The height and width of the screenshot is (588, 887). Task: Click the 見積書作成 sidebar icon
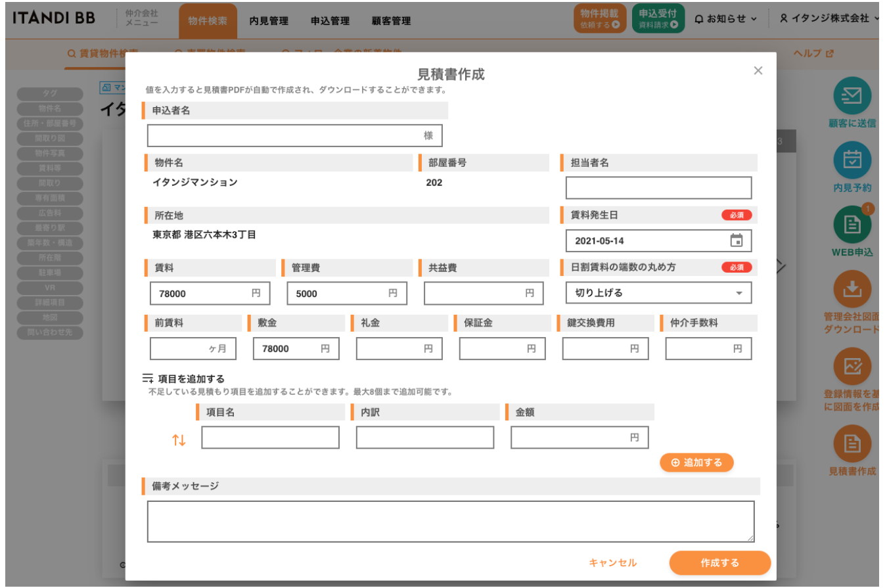[852, 443]
